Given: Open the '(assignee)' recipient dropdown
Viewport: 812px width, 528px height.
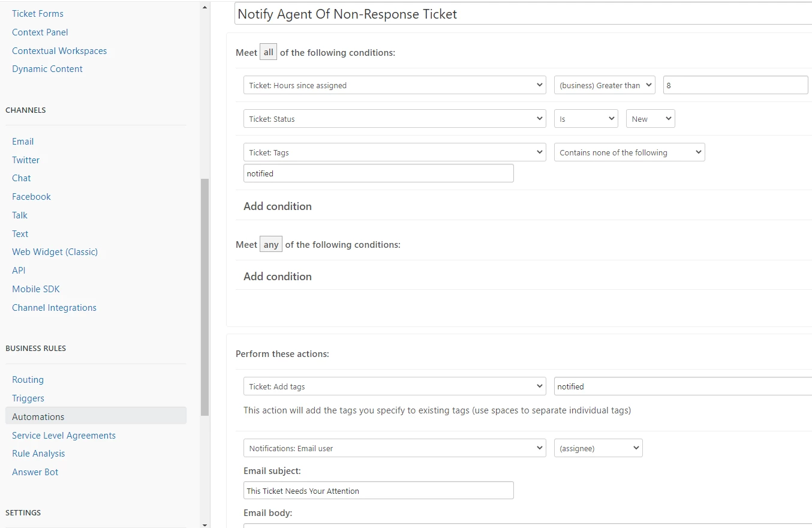Looking at the screenshot, I should [x=598, y=448].
